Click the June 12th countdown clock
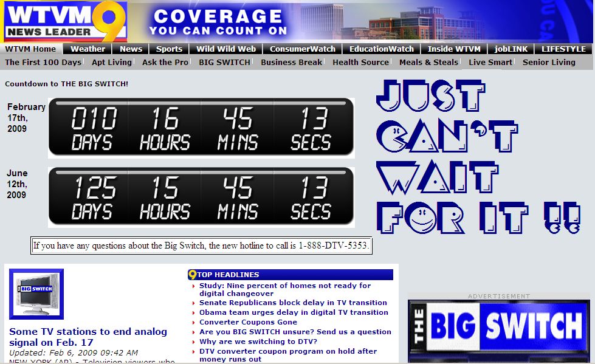The width and height of the screenshot is (595, 364). pos(201,197)
